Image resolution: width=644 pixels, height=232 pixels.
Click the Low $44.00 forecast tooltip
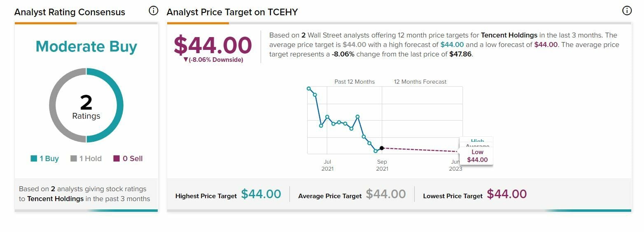coord(477,156)
